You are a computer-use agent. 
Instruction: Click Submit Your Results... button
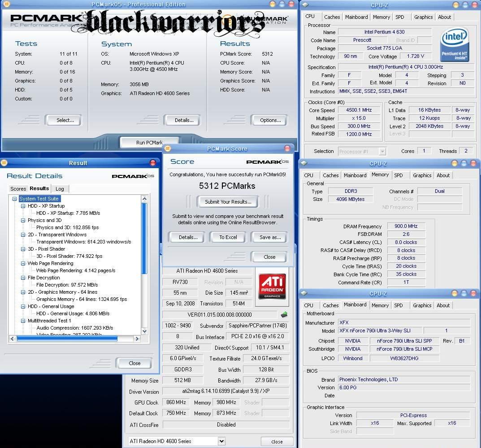pos(228,202)
